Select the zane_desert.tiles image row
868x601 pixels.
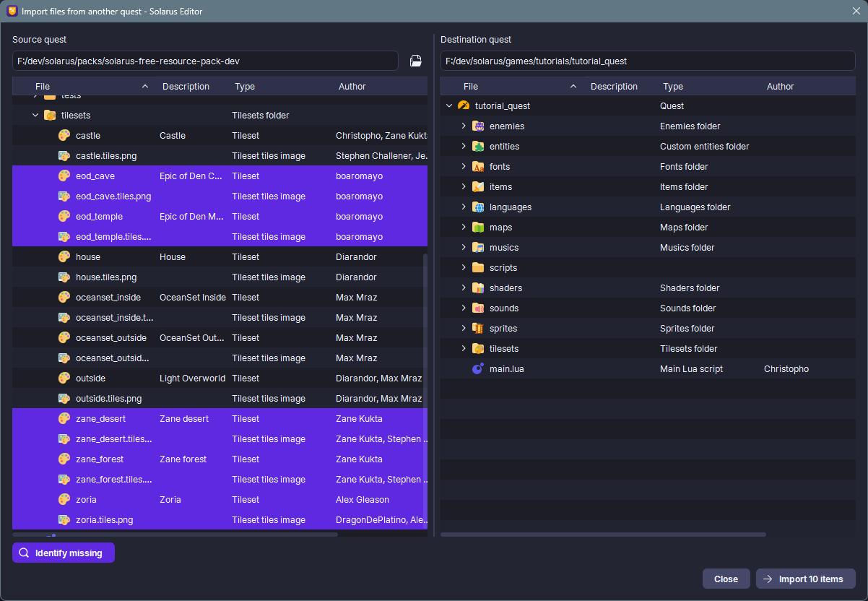coord(220,438)
